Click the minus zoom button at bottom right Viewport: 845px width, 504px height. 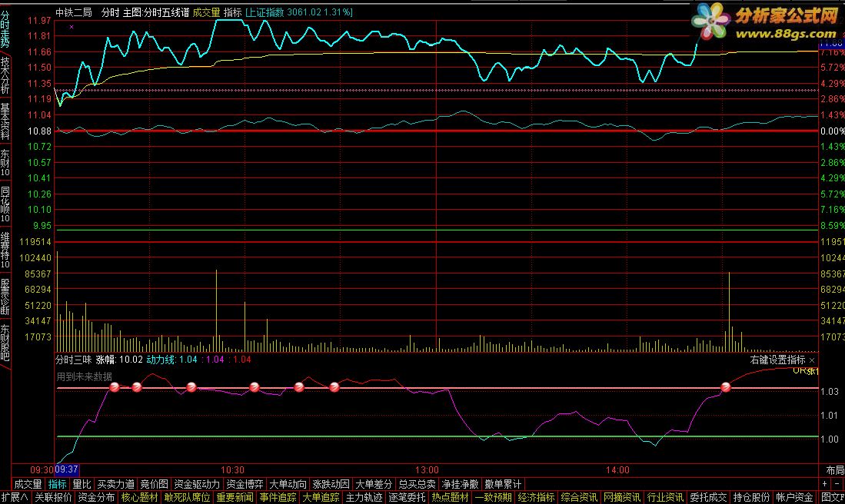coord(837,483)
